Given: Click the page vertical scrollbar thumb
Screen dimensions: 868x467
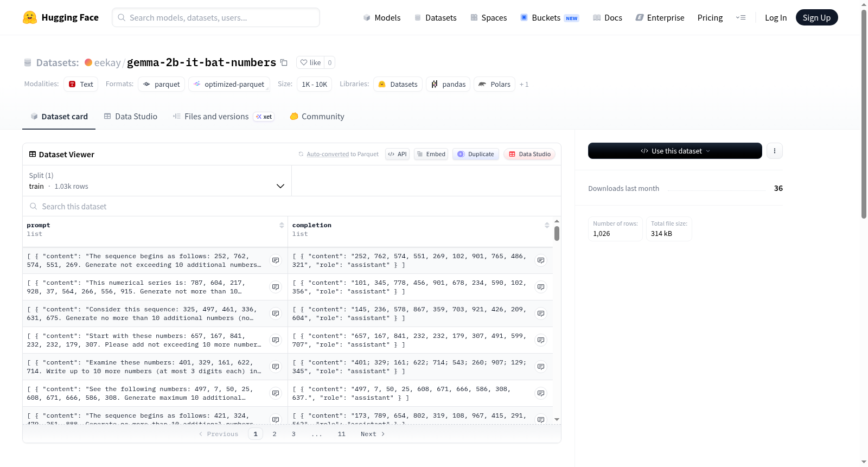Looking at the screenshot, I should [x=864, y=114].
